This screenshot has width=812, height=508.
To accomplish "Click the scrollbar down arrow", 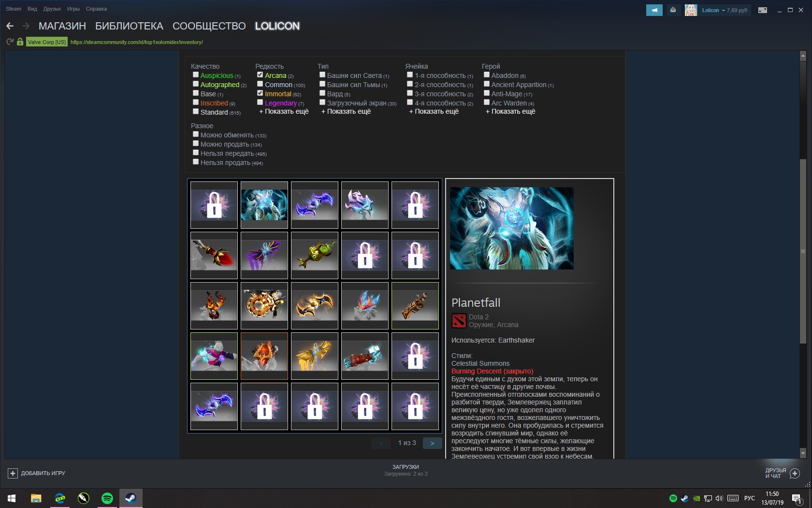I will tap(803, 453).
